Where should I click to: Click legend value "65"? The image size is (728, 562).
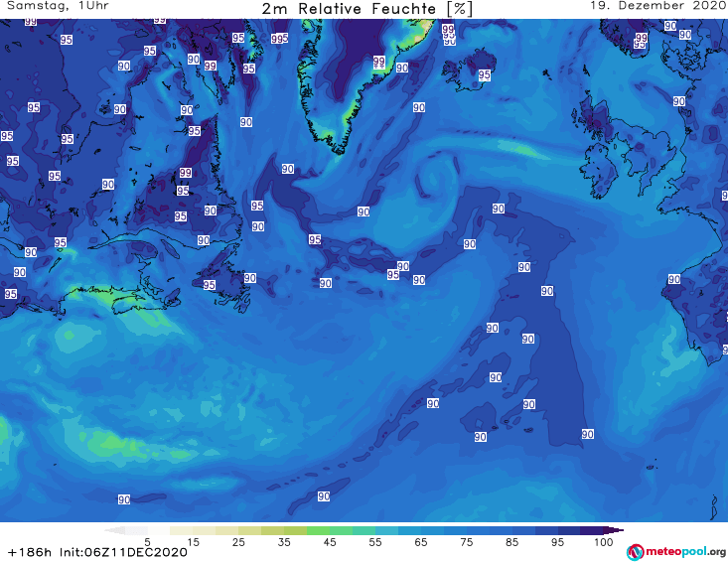[x=421, y=542]
